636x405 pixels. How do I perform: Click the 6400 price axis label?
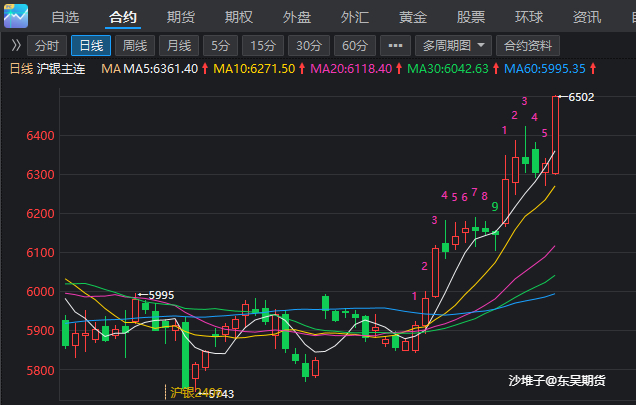tap(40, 136)
